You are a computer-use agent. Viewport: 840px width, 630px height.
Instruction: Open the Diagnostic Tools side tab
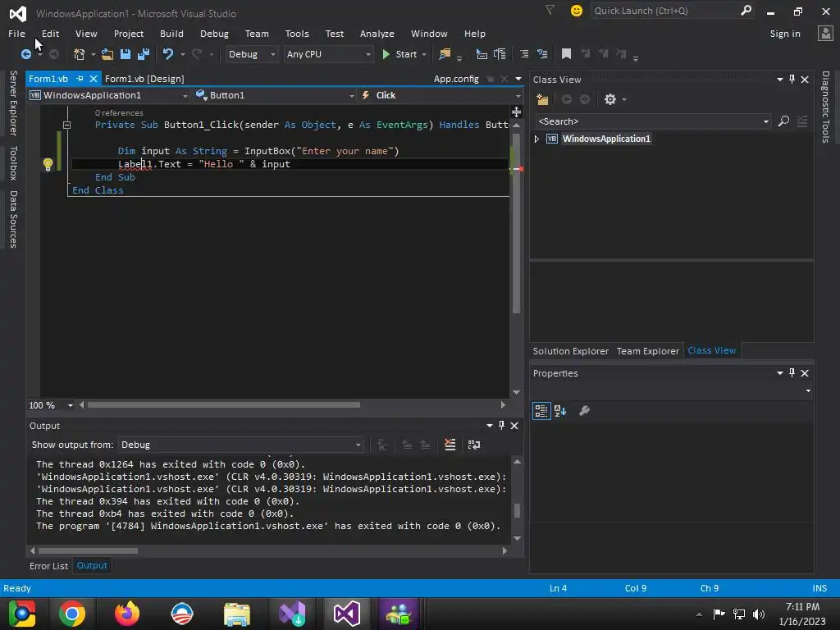pos(825,107)
